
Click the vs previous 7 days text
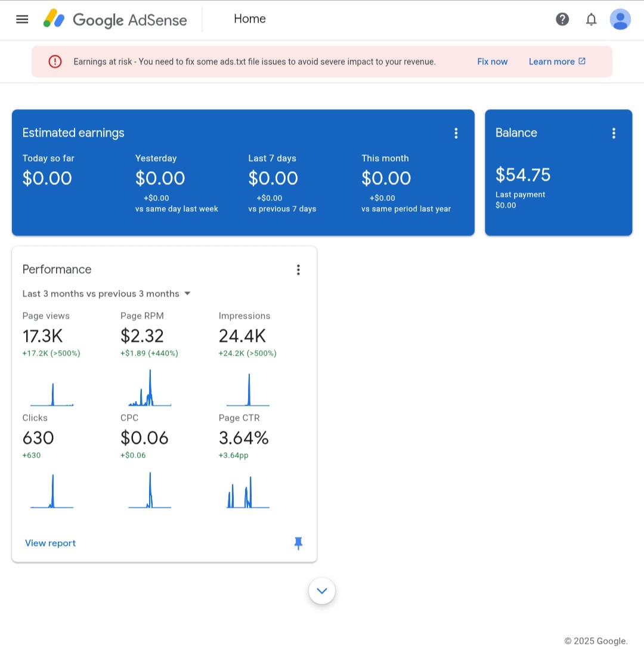[282, 209]
